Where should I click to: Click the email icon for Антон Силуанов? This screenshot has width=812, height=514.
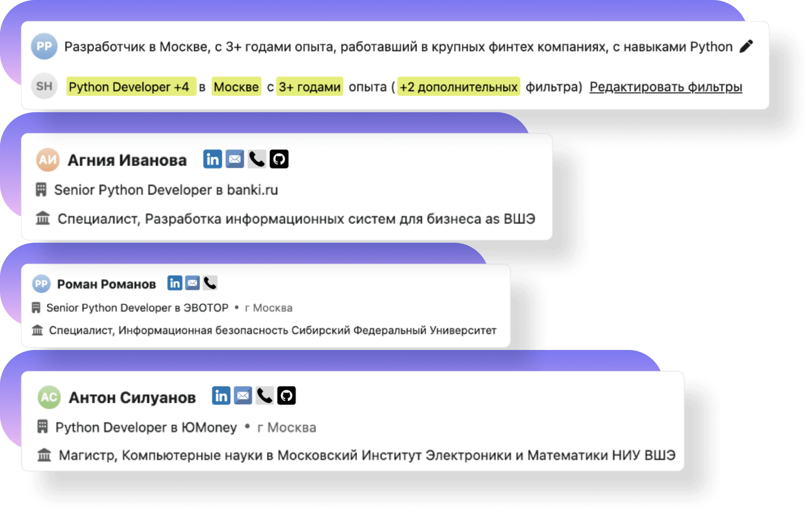243,396
